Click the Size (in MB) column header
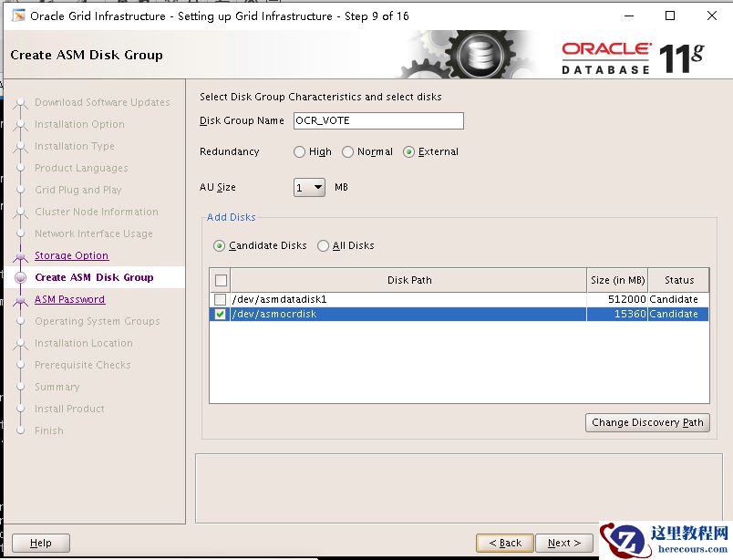Viewport: 733px width, 560px height. [617, 280]
